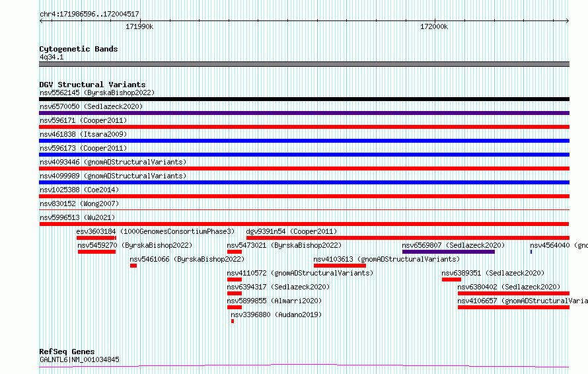The height and width of the screenshot is (374, 588).
Task: Select the red nsv5459270 variant bar
Action: tap(96, 252)
